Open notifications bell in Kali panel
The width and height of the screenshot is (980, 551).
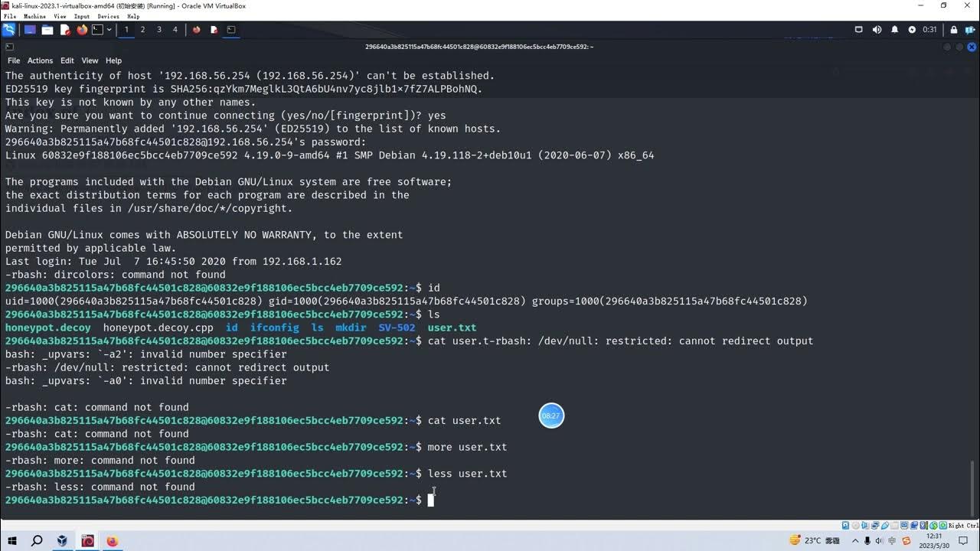coord(895,30)
